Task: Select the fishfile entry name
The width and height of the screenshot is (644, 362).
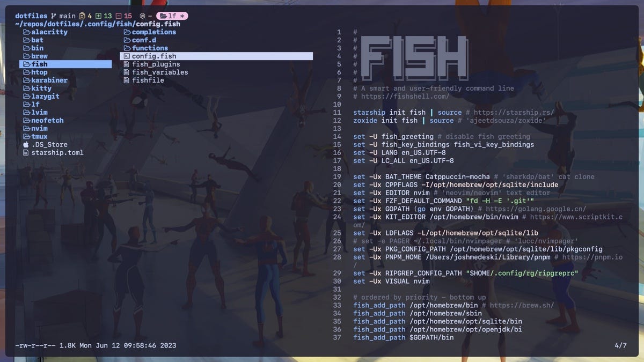Action: (148, 80)
